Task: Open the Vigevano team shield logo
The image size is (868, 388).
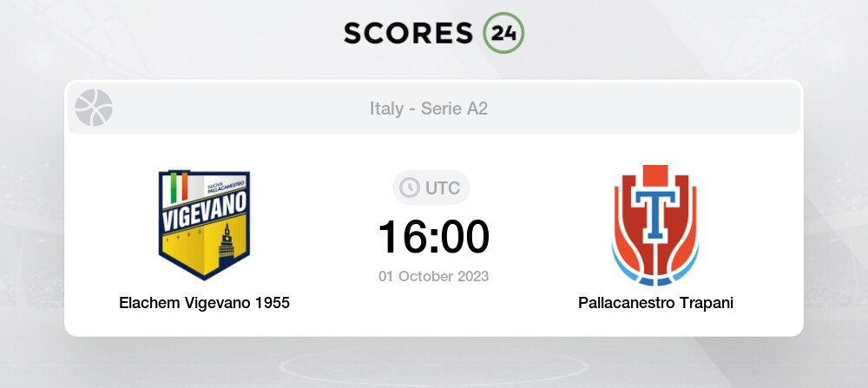Action: pos(204,225)
